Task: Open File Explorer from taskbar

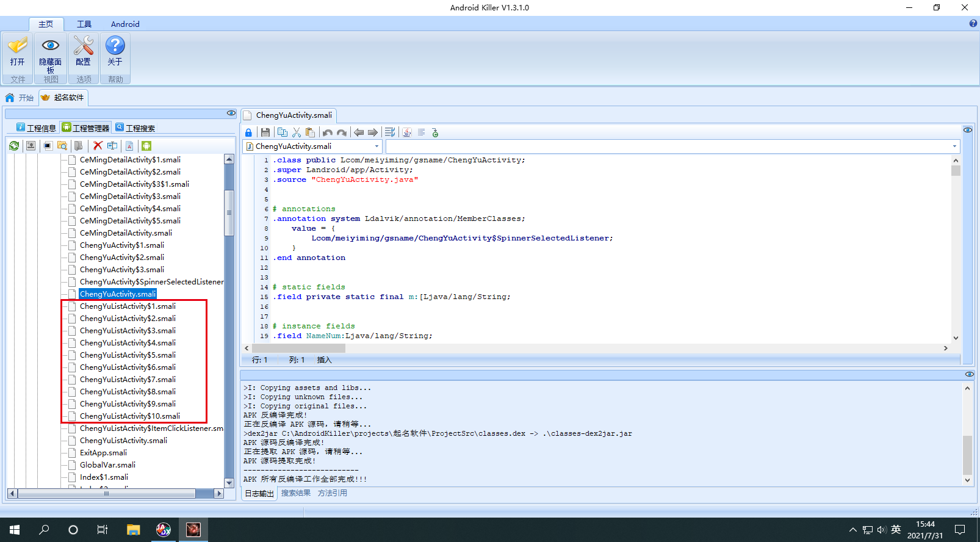Action: 133,530
